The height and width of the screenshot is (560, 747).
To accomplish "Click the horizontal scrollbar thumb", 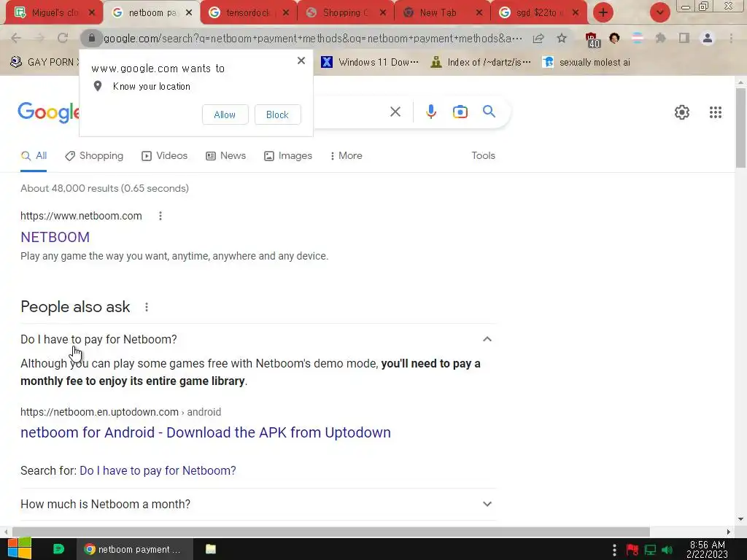I will [330, 532].
